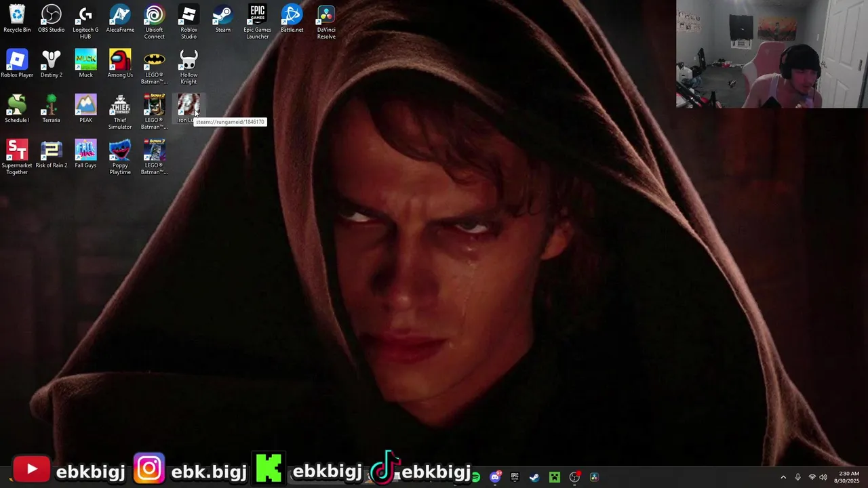Expand the system tray hidden icons chevron
The height and width of the screenshot is (488, 868).
click(x=783, y=477)
